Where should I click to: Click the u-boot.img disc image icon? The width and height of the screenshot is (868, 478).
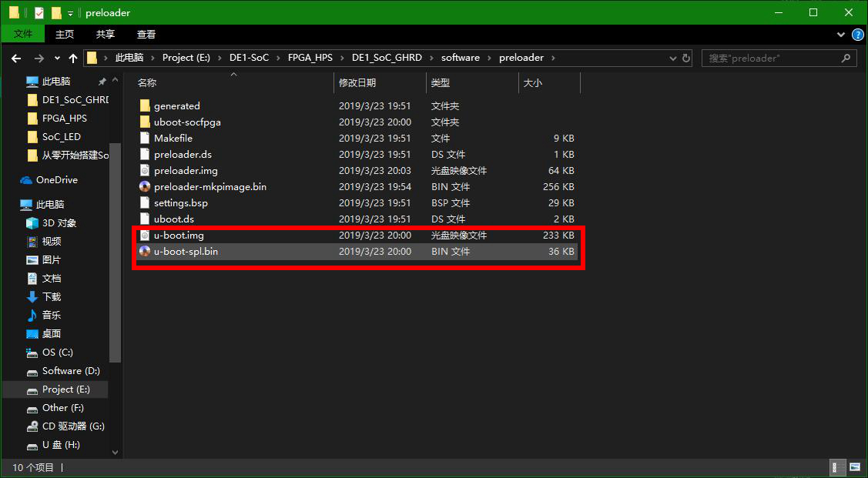(x=145, y=235)
